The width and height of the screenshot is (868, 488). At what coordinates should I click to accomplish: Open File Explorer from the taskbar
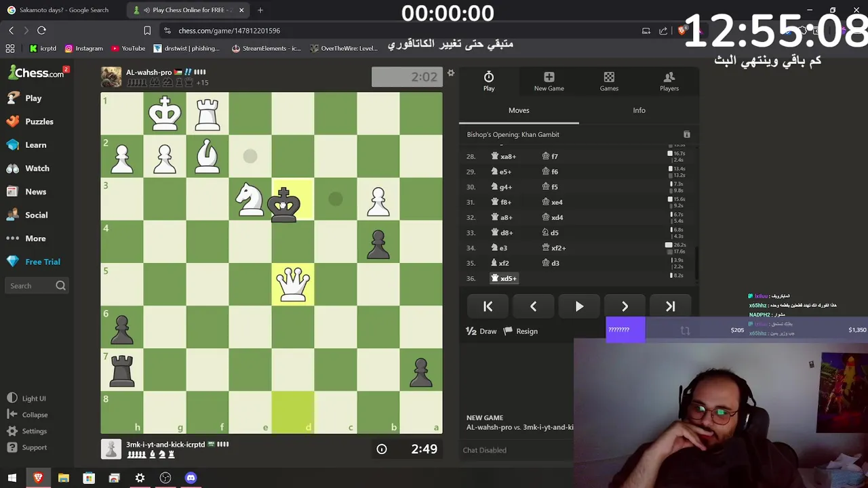click(x=63, y=479)
